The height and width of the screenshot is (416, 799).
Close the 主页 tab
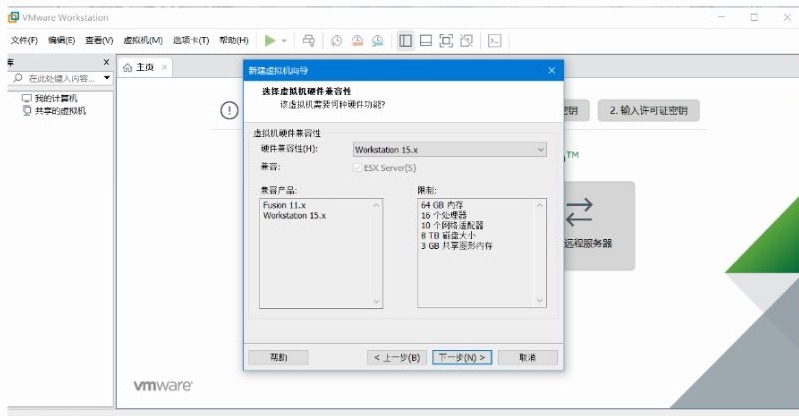point(164,67)
